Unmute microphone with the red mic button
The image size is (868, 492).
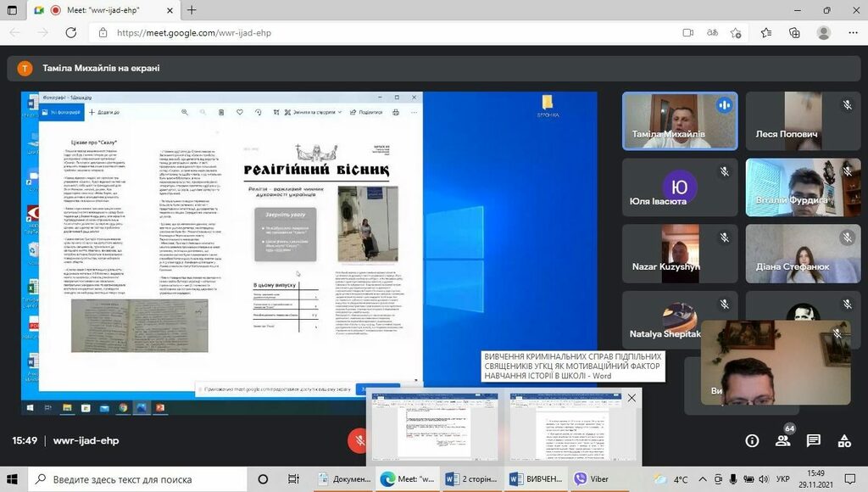(x=359, y=440)
